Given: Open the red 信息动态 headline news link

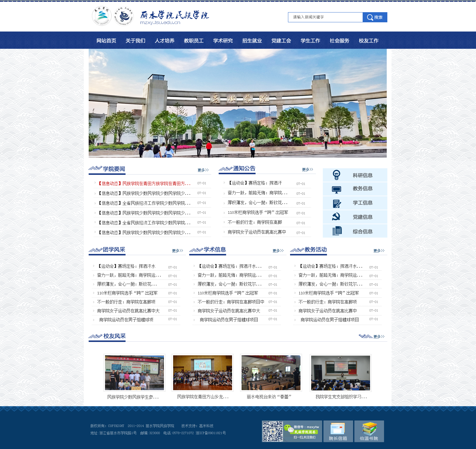Looking at the screenshot, I should click(x=144, y=183).
